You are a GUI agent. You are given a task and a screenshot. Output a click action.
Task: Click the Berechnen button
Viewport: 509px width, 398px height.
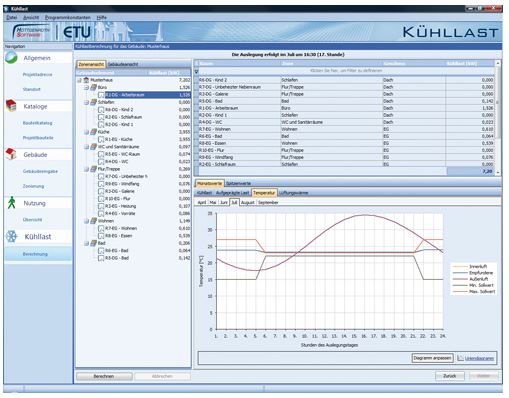[104, 376]
